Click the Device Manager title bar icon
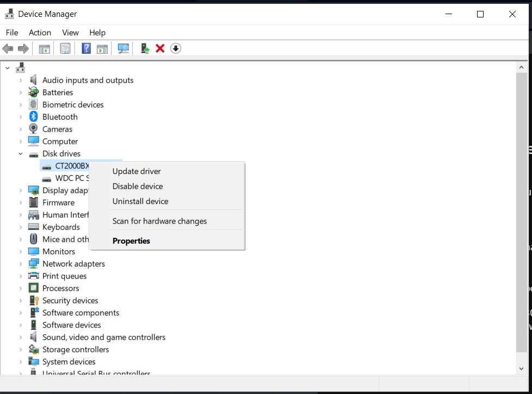This screenshot has height=394, width=532. click(x=9, y=14)
